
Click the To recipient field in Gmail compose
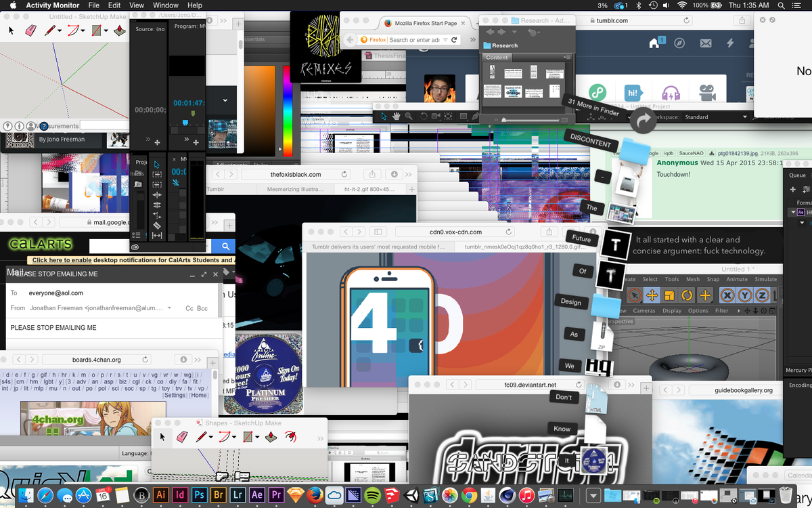point(112,293)
